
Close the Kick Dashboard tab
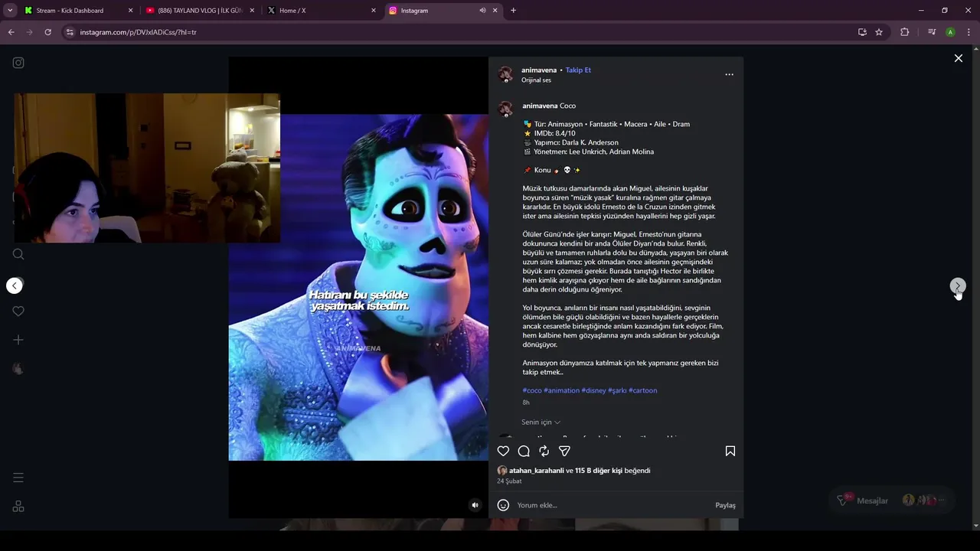[x=130, y=11]
